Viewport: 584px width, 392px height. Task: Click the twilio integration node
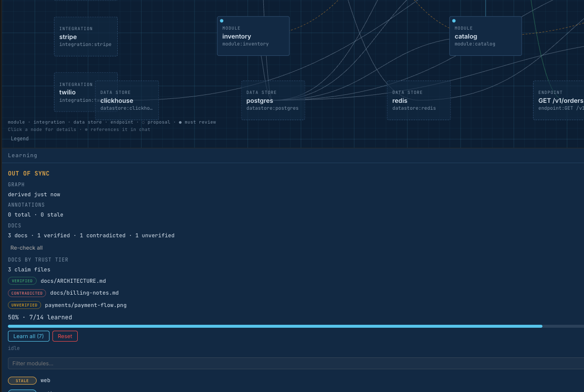click(75, 92)
